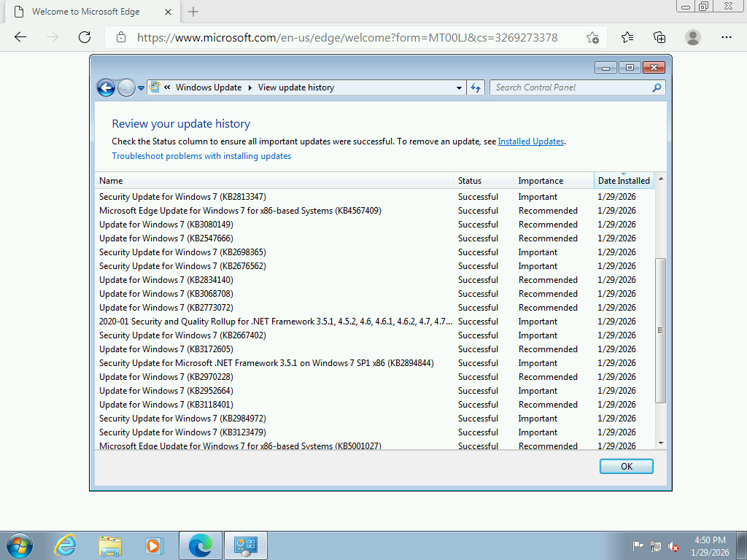747x560 pixels.
Task: Select Security Update for Windows 7 (KB2813347)
Action: coord(374,197)
